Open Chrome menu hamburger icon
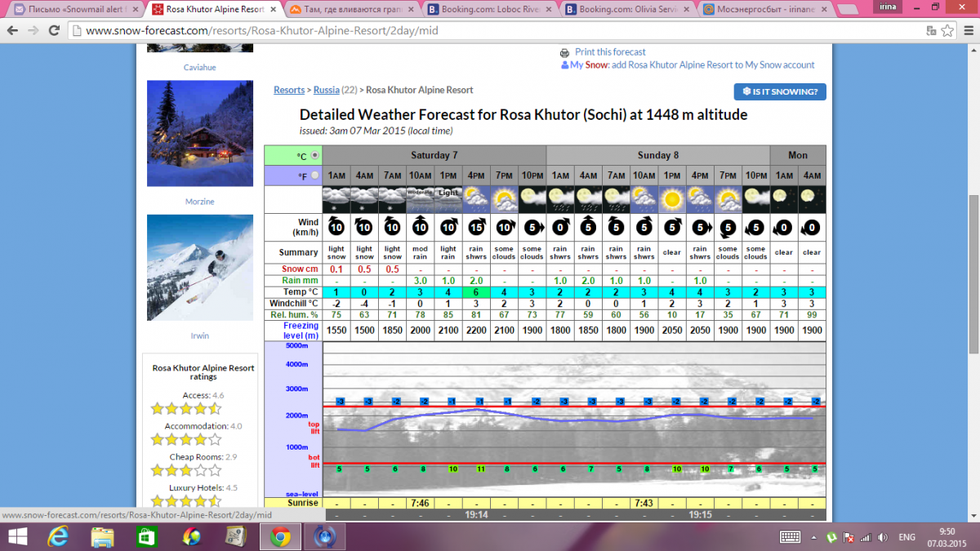 click(x=968, y=31)
